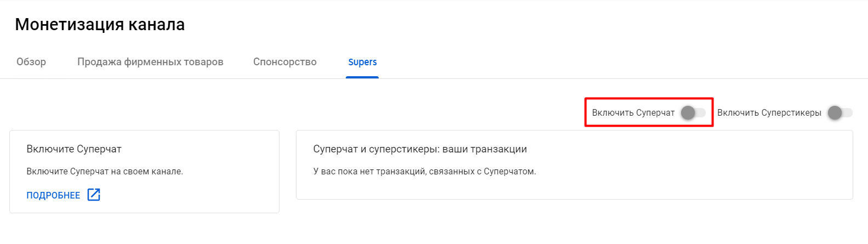
Task: Click the word 'Суперчатом' in transactions message
Action: tap(509, 171)
